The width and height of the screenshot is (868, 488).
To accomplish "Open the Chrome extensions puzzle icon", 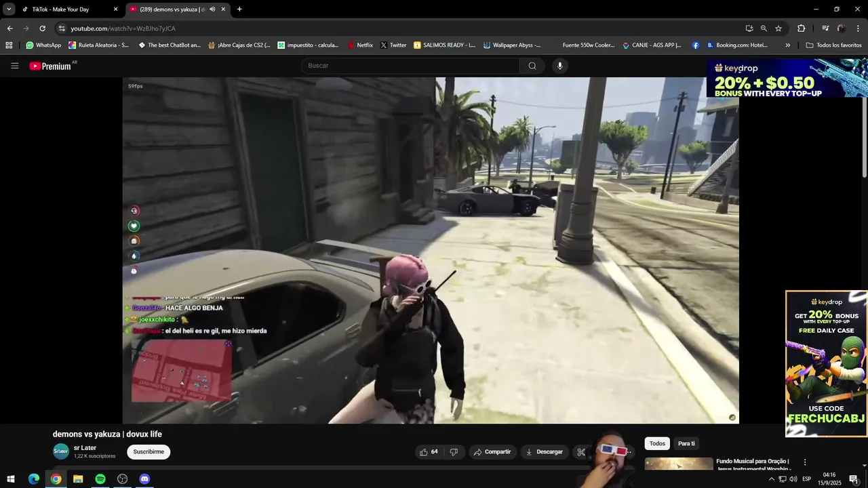I will (x=802, y=28).
